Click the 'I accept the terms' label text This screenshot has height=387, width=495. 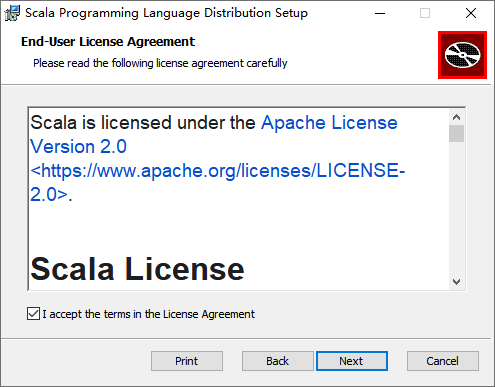(x=148, y=314)
